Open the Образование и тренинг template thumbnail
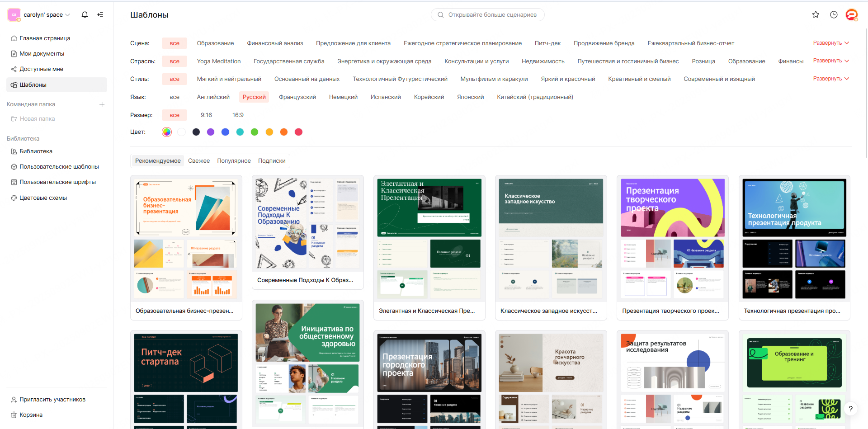 tap(794, 363)
